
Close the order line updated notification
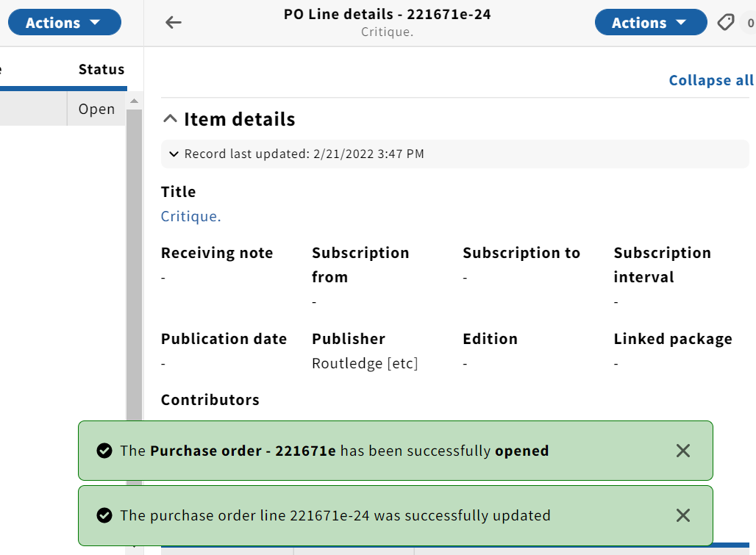coord(682,515)
